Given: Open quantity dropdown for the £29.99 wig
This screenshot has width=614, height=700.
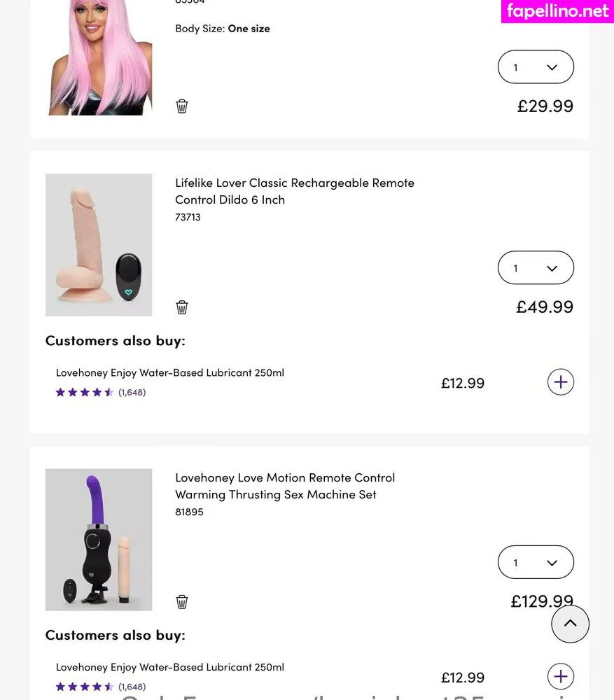Looking at the screenshot, I should [x=536, y=67].
